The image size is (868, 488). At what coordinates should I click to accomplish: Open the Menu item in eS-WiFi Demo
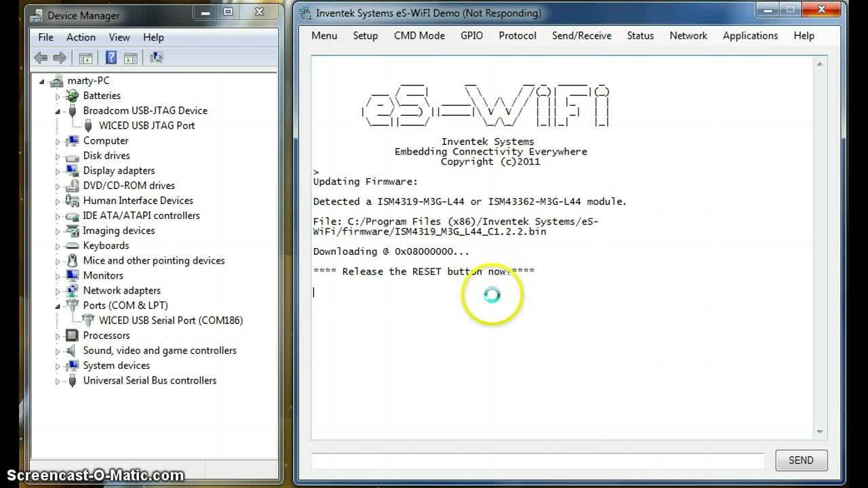324,35
